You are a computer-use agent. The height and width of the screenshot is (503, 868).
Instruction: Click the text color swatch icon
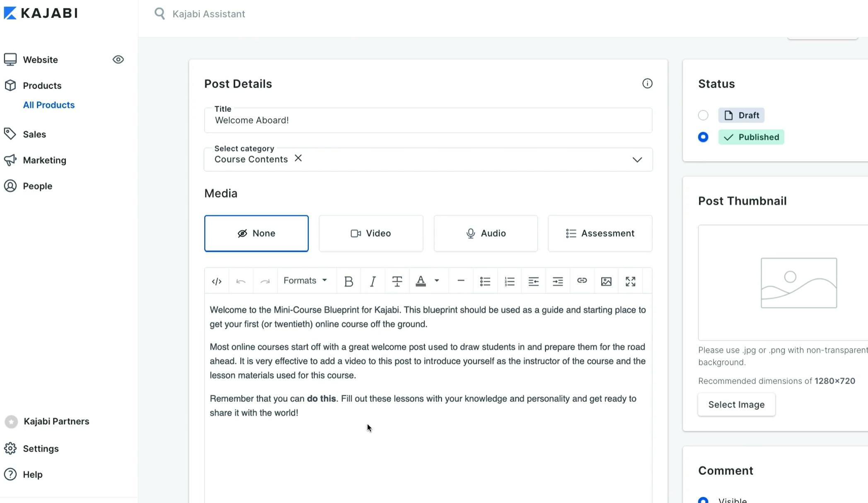point(421,281)
